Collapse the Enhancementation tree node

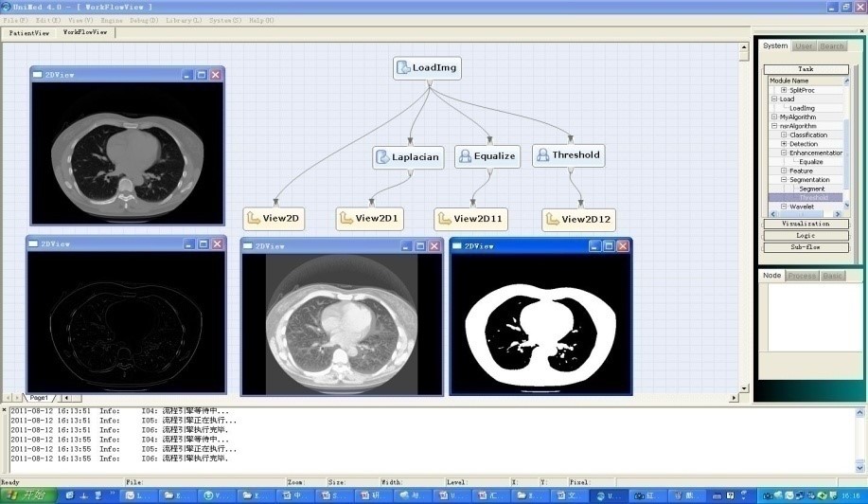pyautogui.click(x=784, y=153)
